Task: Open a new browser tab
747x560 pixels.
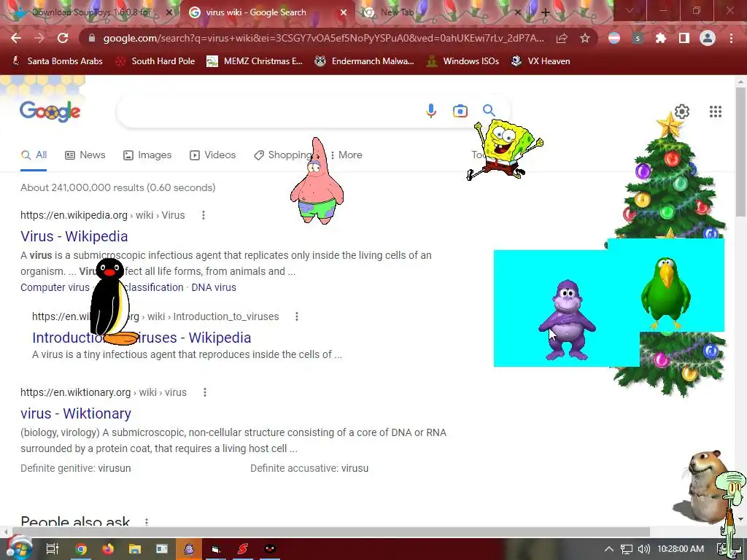Action: click(x=546, y=13)
